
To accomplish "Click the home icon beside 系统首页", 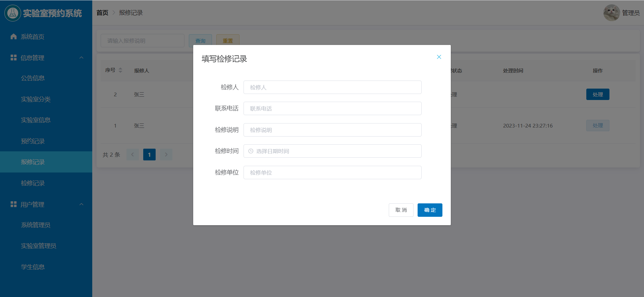I will click(13, 37).
